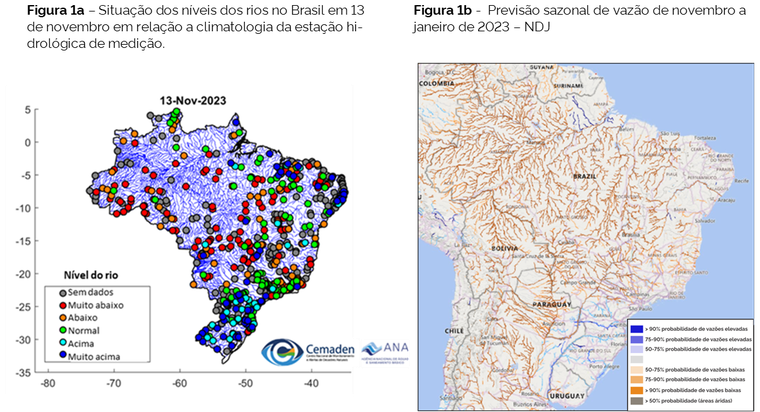Click the dark blue >90% vazões elevadas swatch

(x=637, y=327)
